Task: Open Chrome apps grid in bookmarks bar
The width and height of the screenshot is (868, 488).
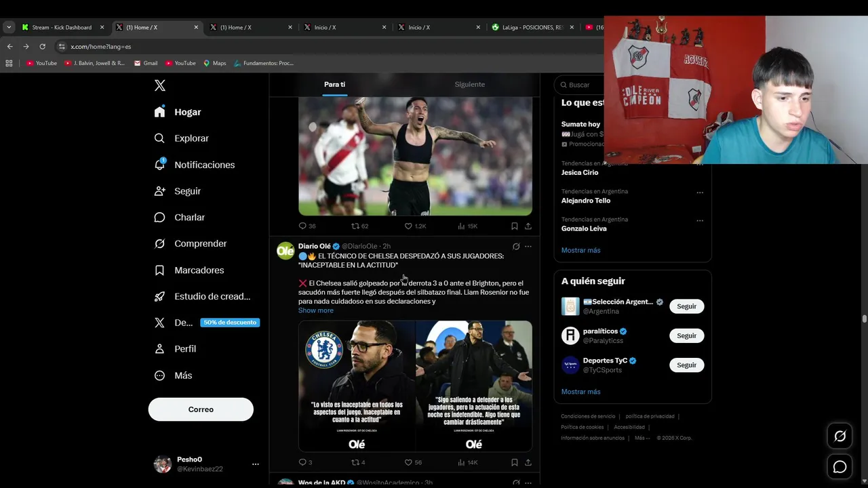Action: 9,63
